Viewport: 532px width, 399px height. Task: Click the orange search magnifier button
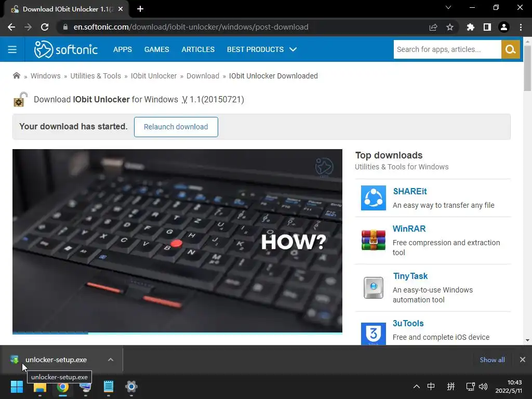[x=510, y=49]
